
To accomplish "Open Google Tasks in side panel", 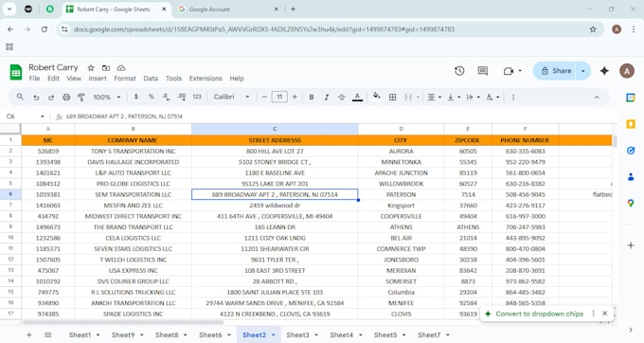I will pyautogui.click(x=631, y=151).
